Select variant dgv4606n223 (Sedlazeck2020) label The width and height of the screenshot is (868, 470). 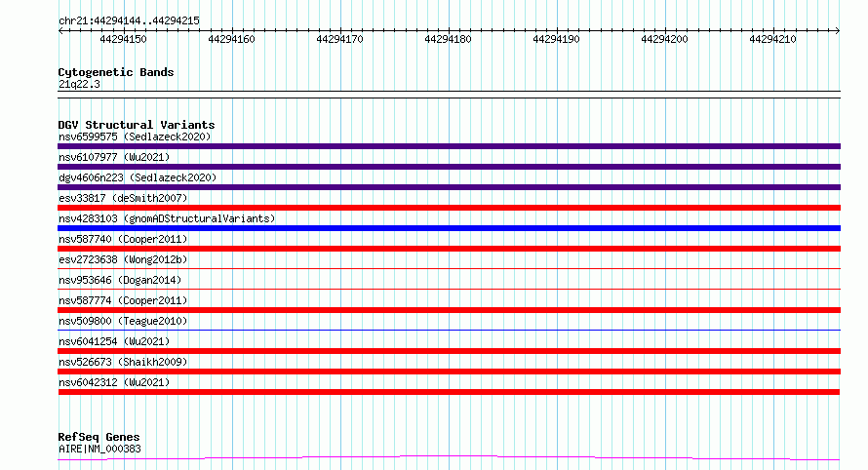(138, 177)
